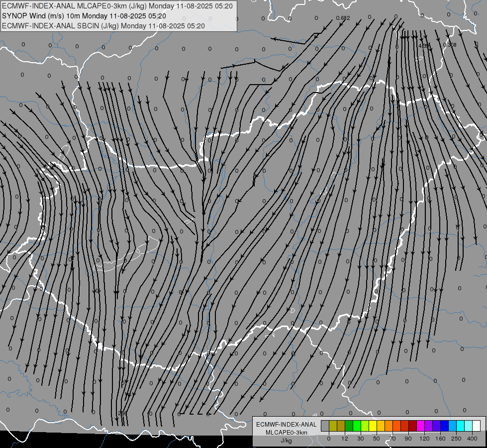This screenshot has width=487, height=448.
Task: Select the magenta swatch in the legend
Action: pyautogui.click(x=420, y=426)
